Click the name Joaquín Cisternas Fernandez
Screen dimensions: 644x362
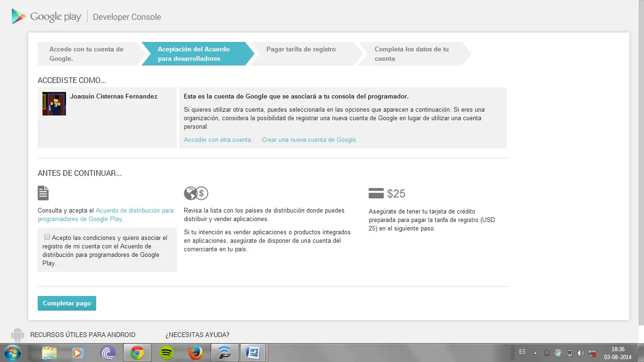coord(114,96)
